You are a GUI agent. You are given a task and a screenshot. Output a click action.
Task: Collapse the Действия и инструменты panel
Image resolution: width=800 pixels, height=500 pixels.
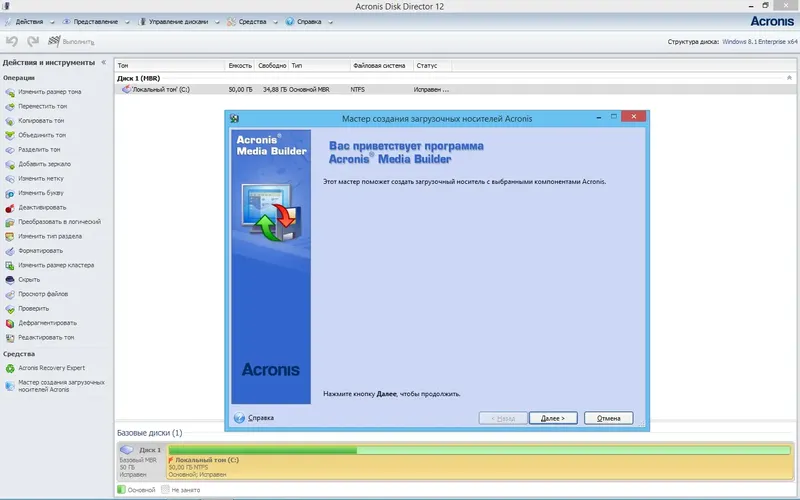[x=104, y=62]
